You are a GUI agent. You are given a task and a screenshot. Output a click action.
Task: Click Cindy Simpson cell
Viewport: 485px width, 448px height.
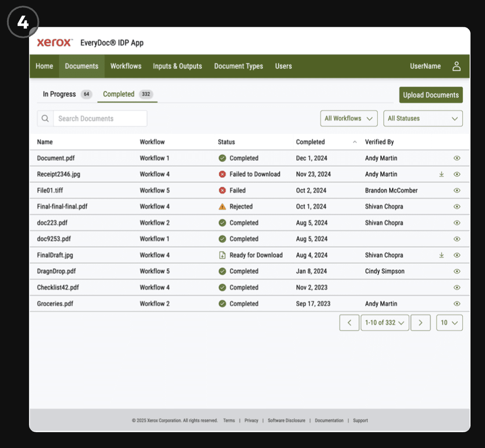385,271
